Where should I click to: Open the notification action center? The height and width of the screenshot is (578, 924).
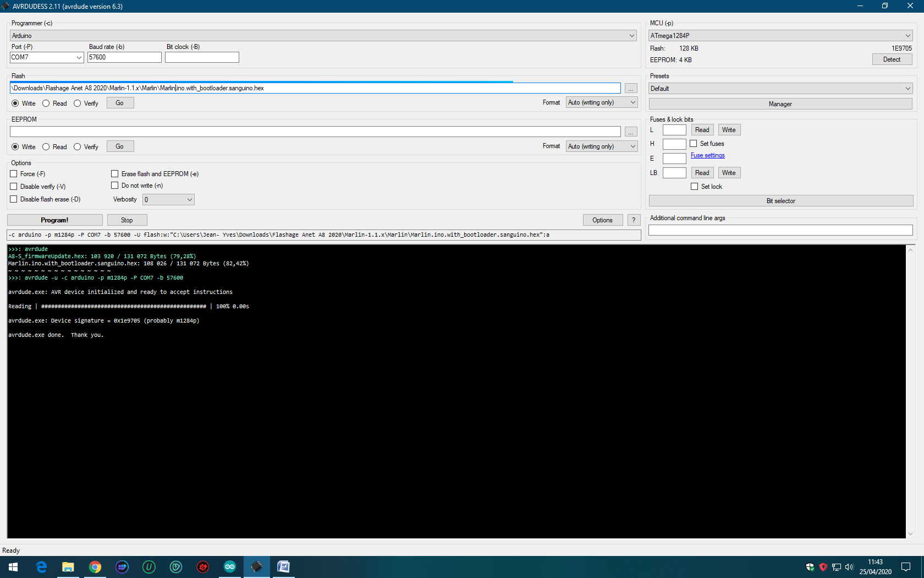click(x=906, y=567)
